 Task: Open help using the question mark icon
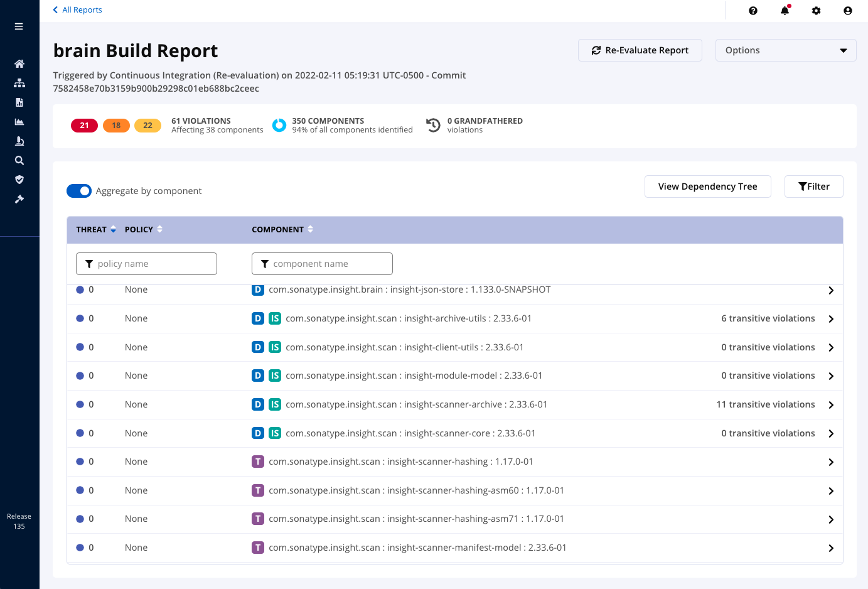[753, 11]
